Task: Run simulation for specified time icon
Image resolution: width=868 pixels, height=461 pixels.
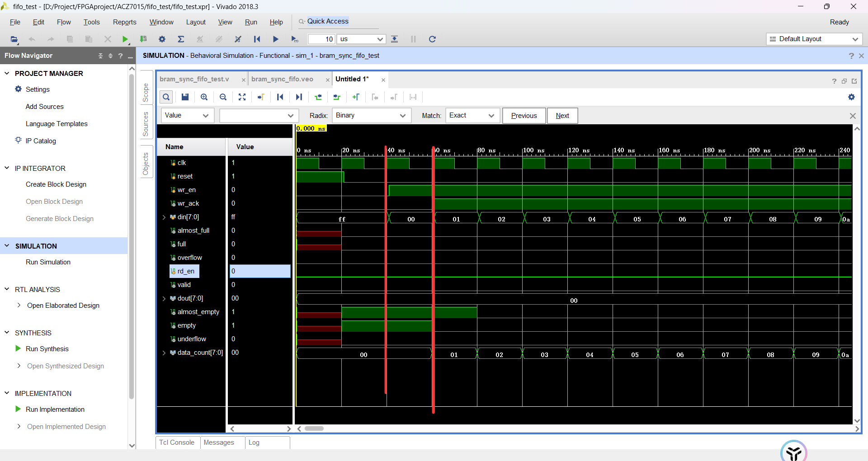Action: coord(295,39)
